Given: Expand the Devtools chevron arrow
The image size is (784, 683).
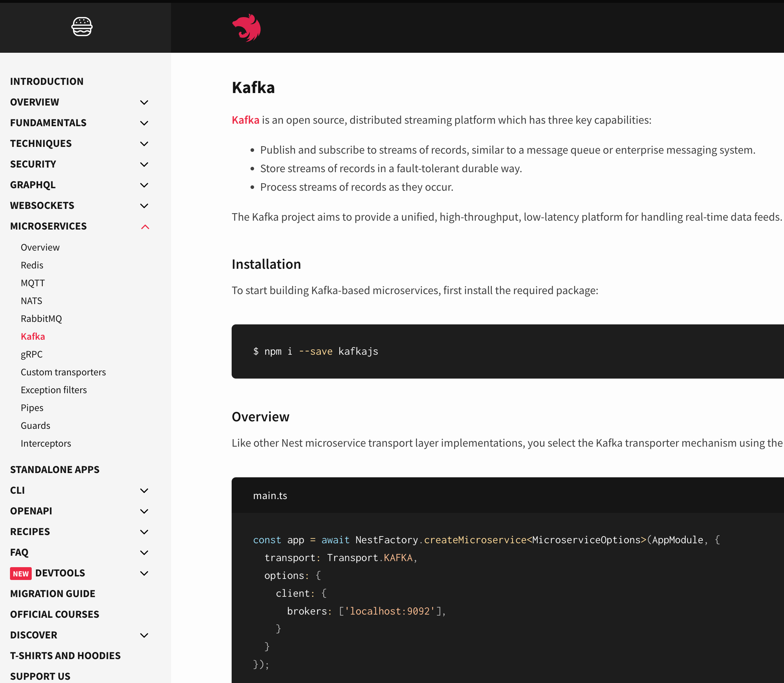Looking at the screenshot, I should point(144,573).
